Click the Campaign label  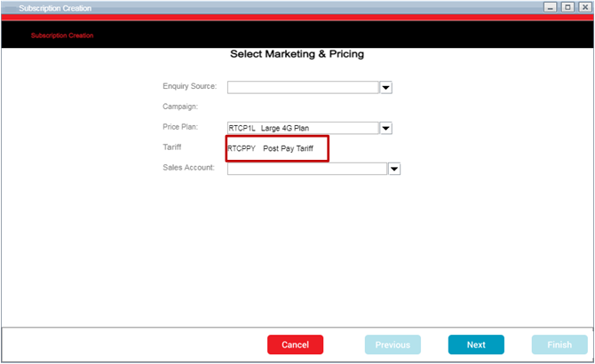click(x=180, y=107)
